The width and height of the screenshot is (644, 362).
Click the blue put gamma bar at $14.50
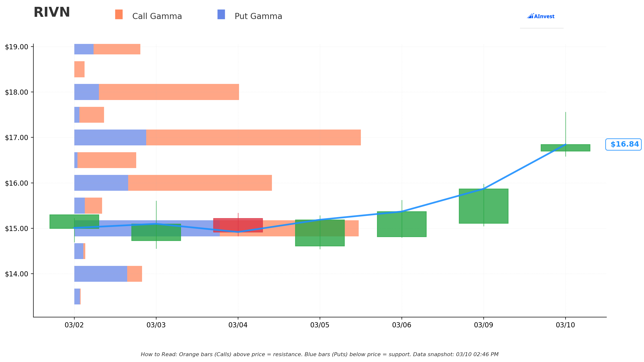click(79, 251)
